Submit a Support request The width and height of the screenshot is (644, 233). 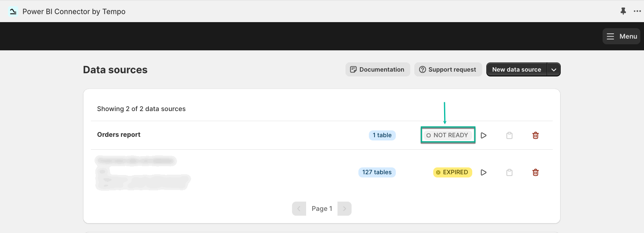(448, 70)
